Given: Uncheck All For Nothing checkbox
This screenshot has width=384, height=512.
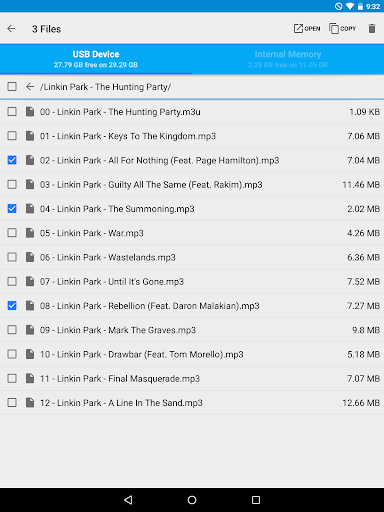Looking at the screenshot, I should (x=12, y=160).
